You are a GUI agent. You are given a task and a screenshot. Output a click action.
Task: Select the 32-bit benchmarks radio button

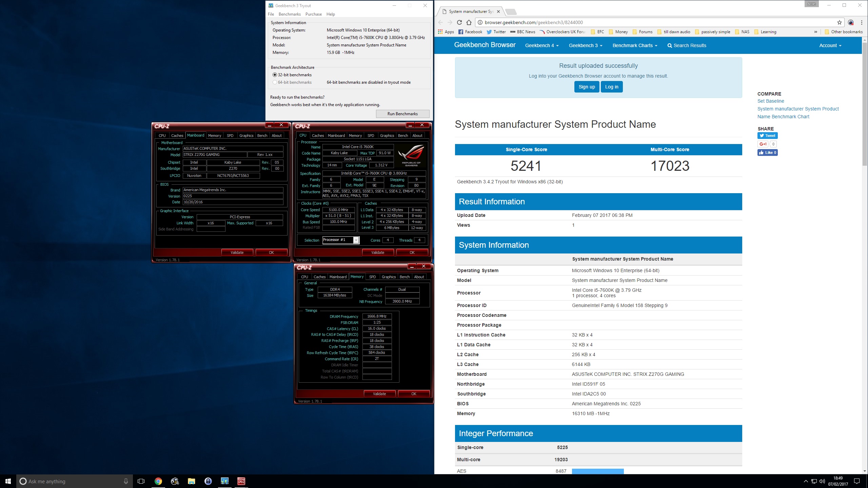pyautogui.click(x=275, y=75)
